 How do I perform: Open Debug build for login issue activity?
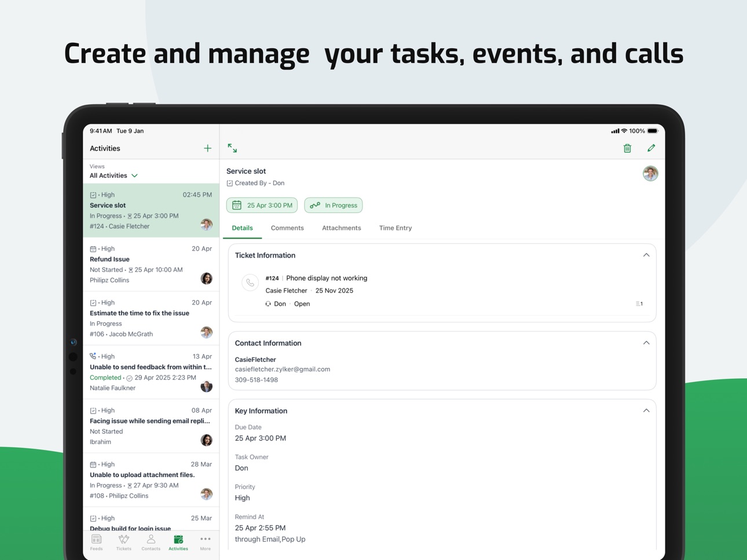pos(151,519)
